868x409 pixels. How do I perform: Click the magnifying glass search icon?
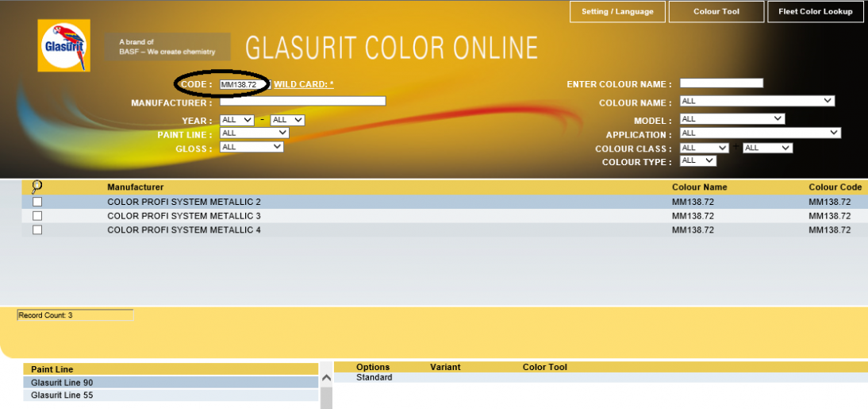click(x=37, y=187)
